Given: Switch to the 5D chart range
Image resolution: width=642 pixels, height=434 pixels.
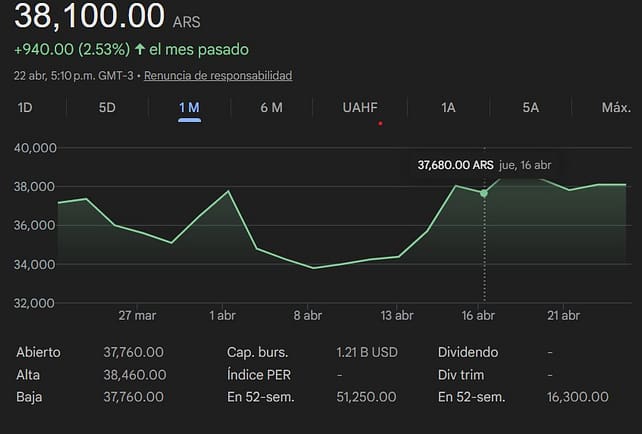Looking at the screenshot, I should click(107, 107).
